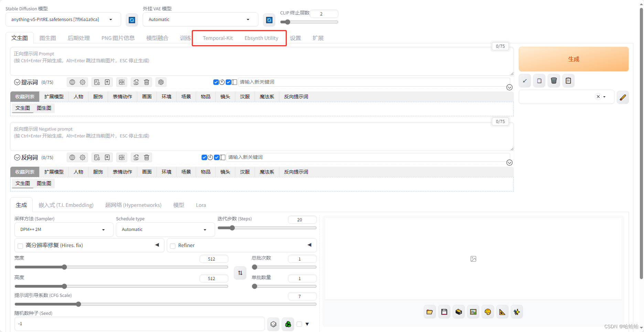Click the zip archive box icon
The image size is (644, 332).
(459, 312)
